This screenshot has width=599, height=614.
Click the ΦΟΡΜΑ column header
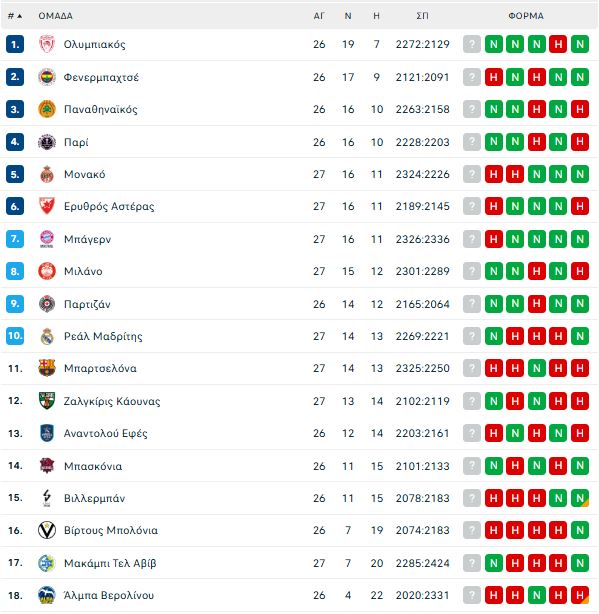(x=526, y=16)
